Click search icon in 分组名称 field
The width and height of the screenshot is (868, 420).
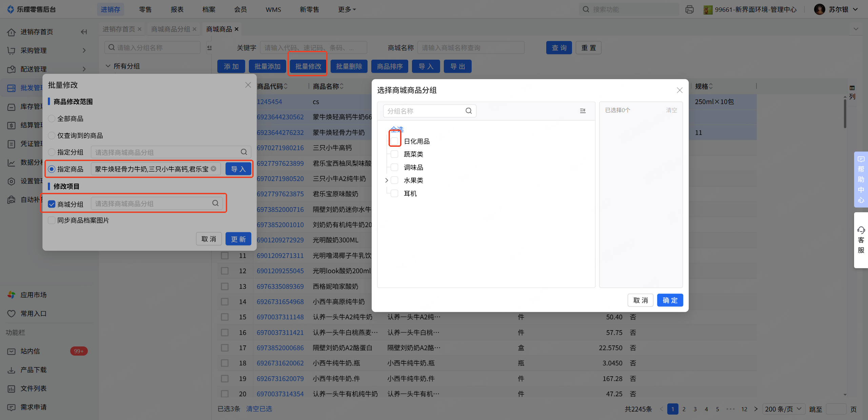coord(469,111)
